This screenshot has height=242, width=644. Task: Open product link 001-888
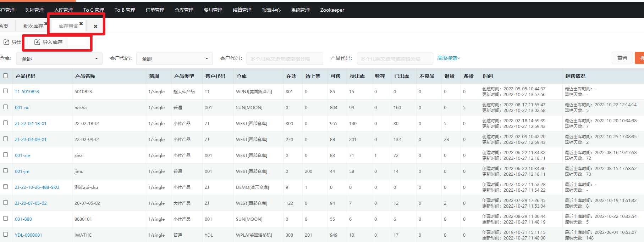pyautogui.click(x=23, y=219)
